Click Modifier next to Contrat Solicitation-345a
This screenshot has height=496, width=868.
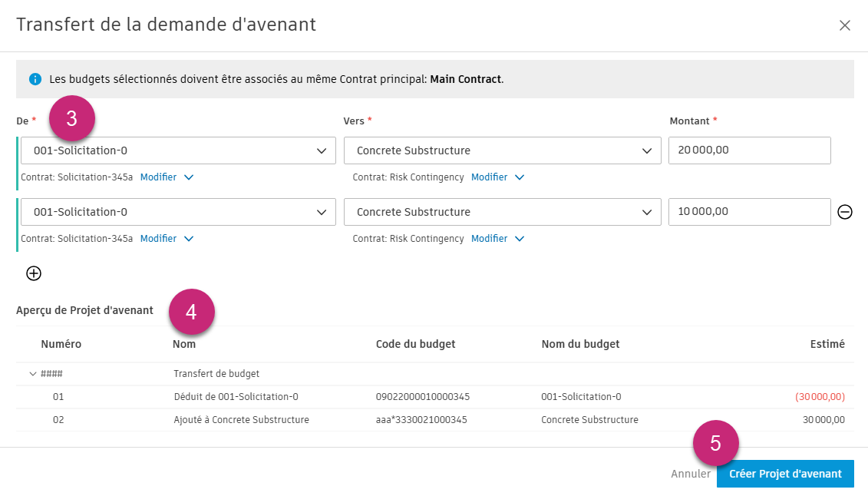click(x=160, y=177)
